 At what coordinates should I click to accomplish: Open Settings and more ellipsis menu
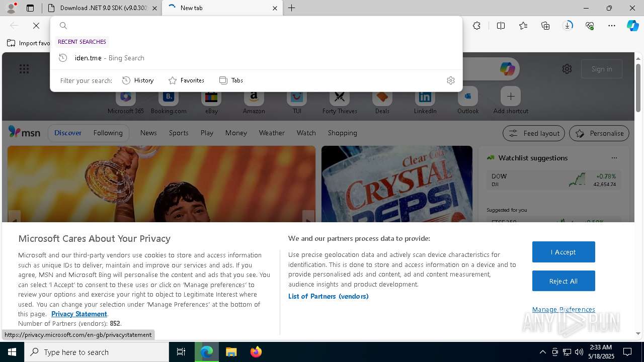[x=612, y=26]
